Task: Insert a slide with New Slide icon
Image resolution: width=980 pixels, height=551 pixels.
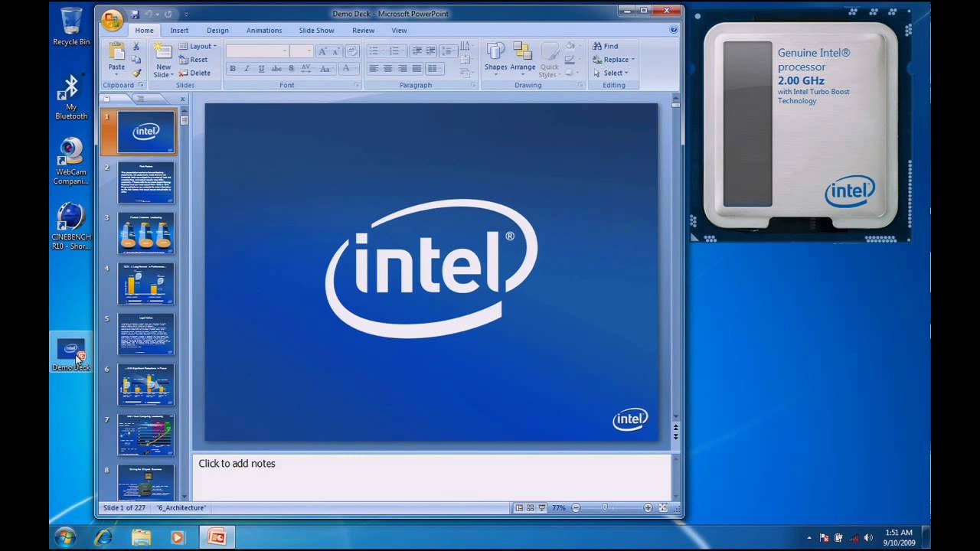Action: (162, 52)
